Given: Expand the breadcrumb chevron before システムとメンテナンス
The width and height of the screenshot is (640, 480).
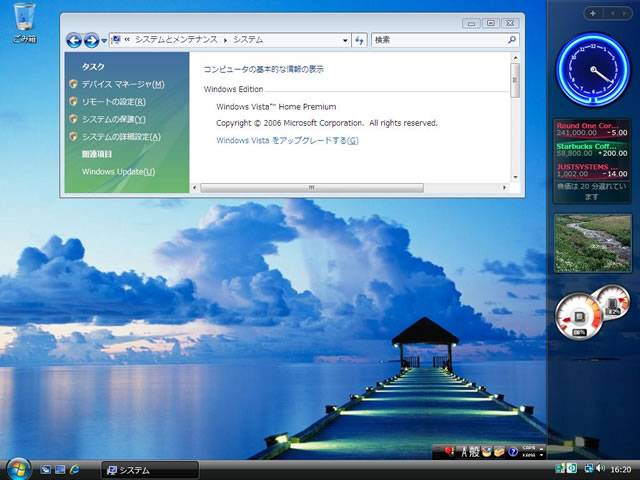Looking at the screenshot, I should pyautogui.click(x=129, y=40).
